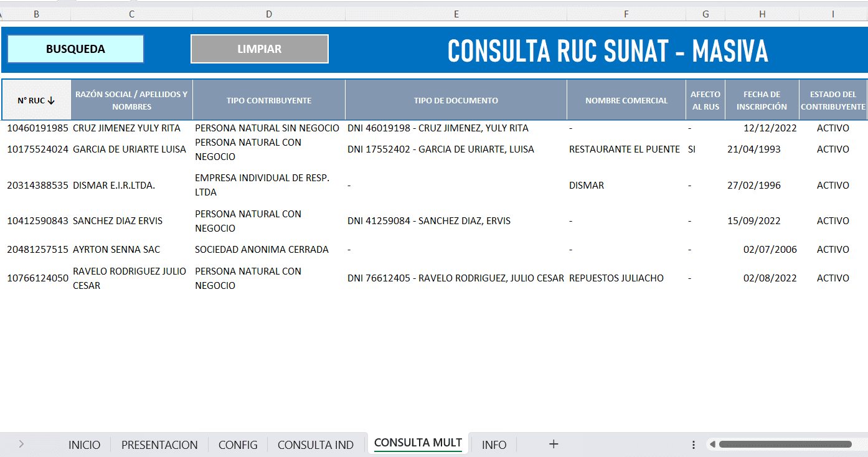Click the RESTAURANTE EL PUENTE cell
The height and width of the screenshot is (457, 868).
625,149
